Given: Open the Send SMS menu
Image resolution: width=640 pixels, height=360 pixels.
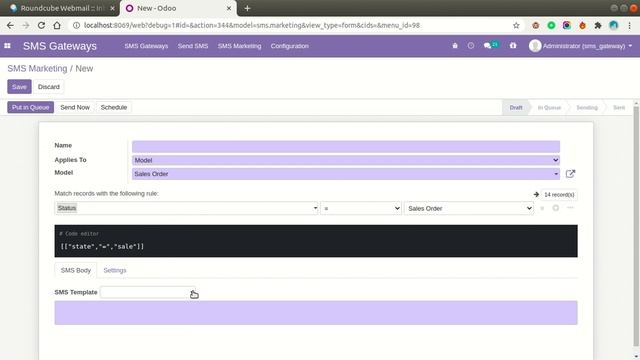Looking at the screenshot, I should pos(193,46).
